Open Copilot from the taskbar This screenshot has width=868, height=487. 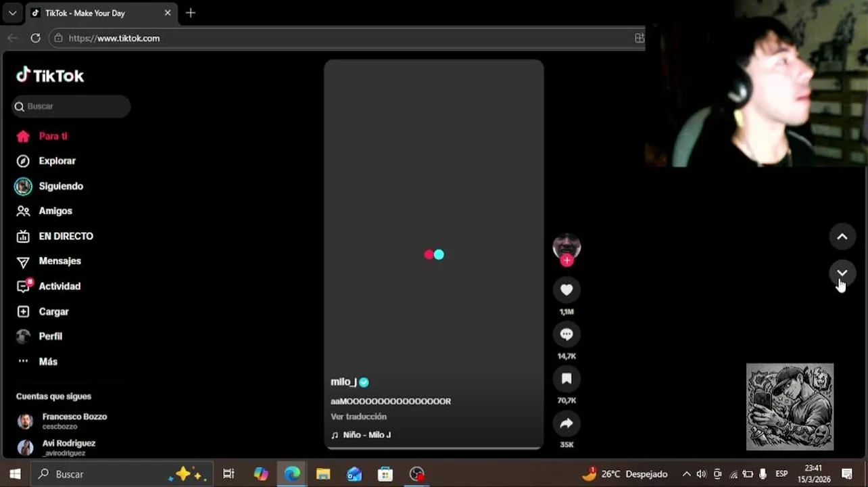point(261,474)
